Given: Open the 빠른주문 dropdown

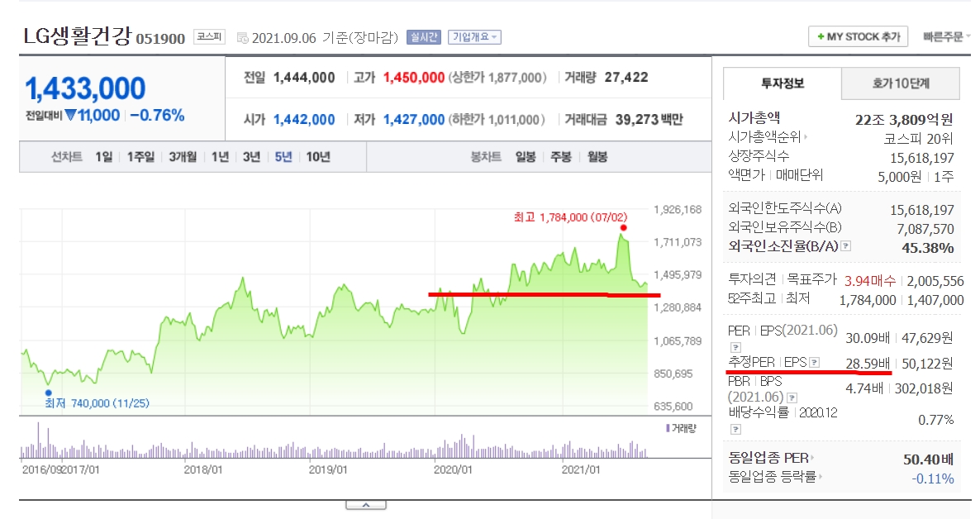Looking at the screenshot, I should coord(946,37).
